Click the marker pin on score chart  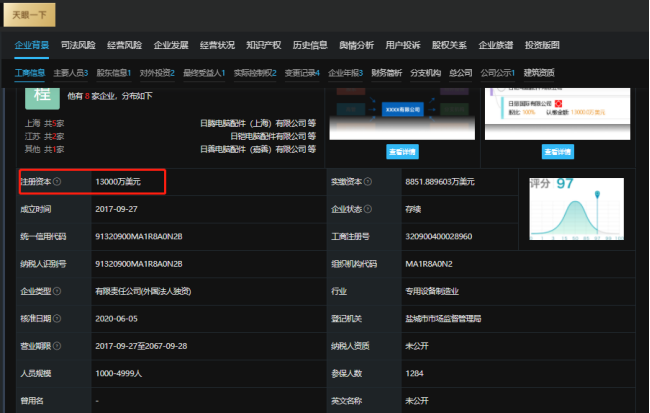[597, 194]
